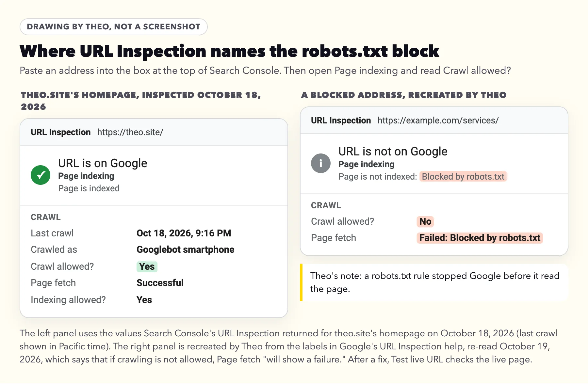The width and height of the screenshot is (588, 384).
Task: Click the 'Crawled as' label
Action: (x=54, y=249)
